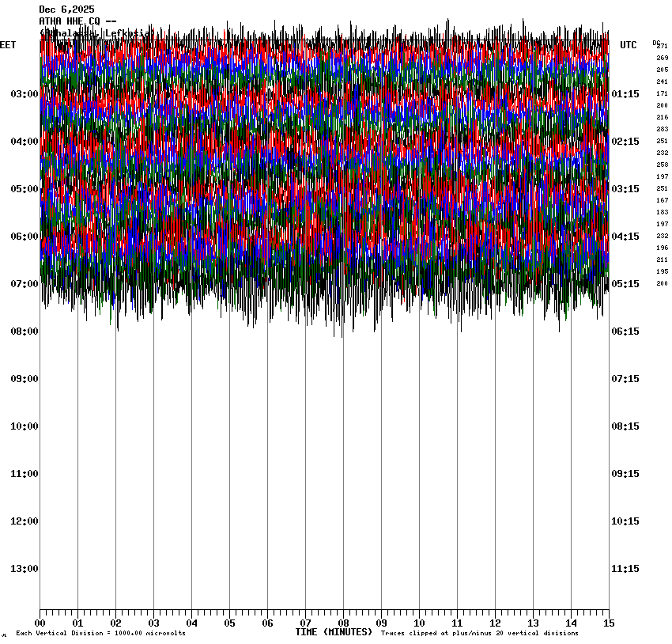This screenshot has height=644, width=672.
Task: Click minute 00 on the bottom axis
Action: pyautogui.click(x=40, y=623)
